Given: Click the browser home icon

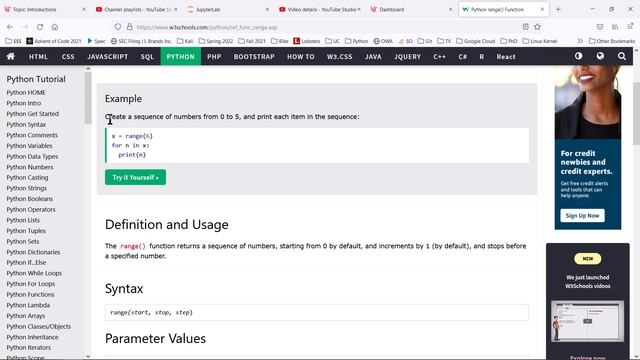Looking at the screenshot, I should 55,27.
